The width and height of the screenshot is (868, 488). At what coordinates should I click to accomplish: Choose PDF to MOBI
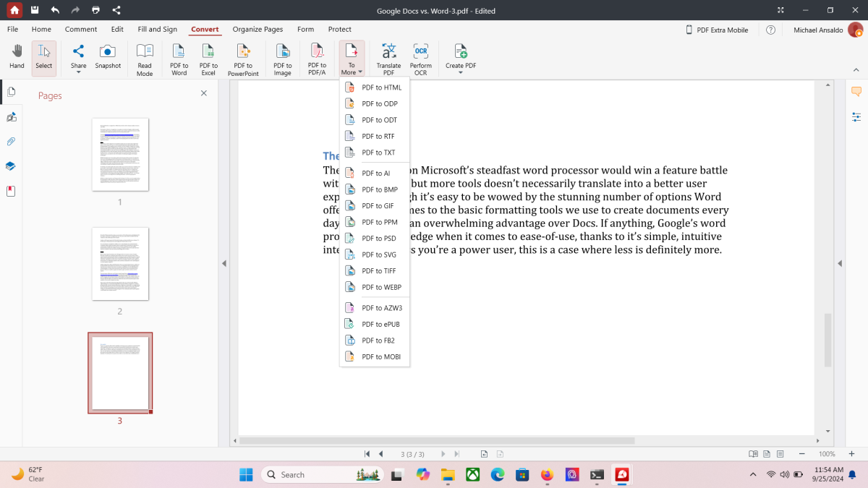pos(375,356)
